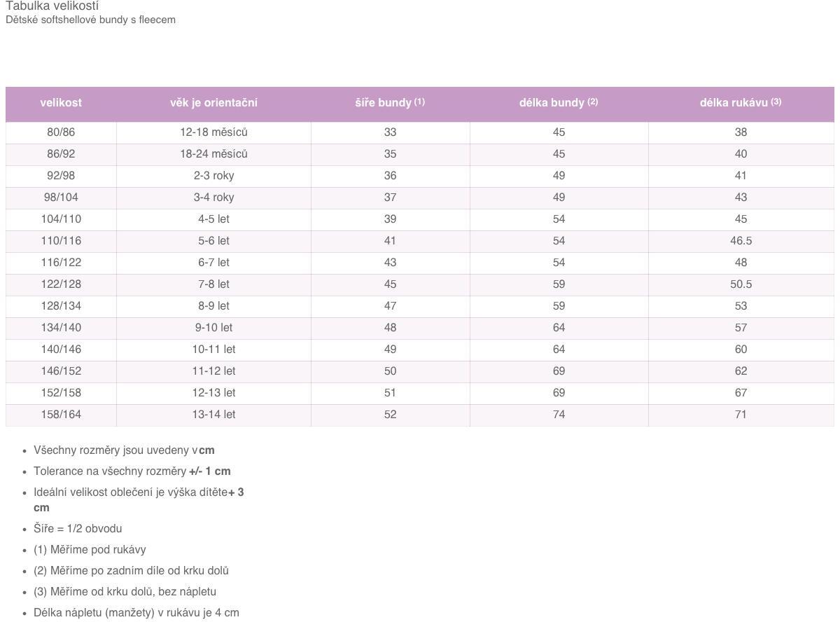This screenshot has width=840, height=622.
Task: Click the '(1) Měříme pod rukávy' note
Action: click(90, 550)
